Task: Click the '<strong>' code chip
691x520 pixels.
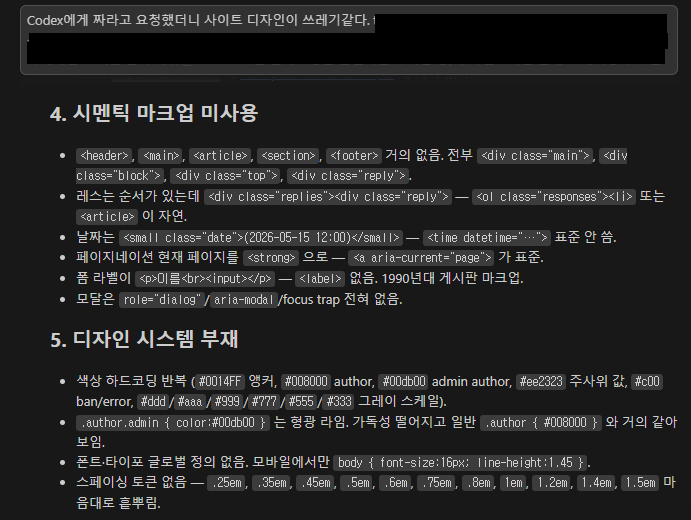Action: (271, 258)
